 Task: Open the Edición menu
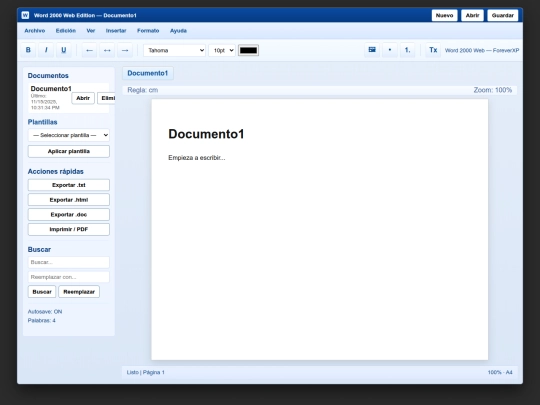tap(66, 31)
